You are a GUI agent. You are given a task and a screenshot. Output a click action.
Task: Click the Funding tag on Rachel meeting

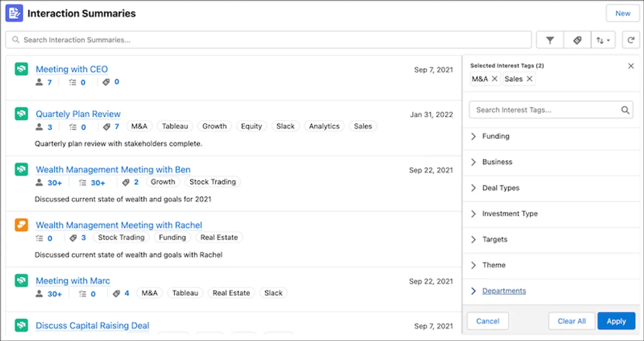click(x=172, y=238)
